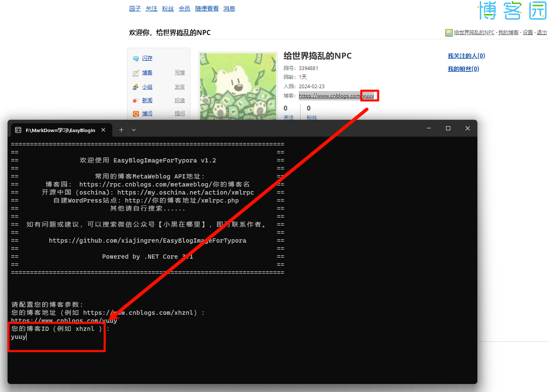Add a new terminal tab
555x392 pixels.
[x=121, y=130]
